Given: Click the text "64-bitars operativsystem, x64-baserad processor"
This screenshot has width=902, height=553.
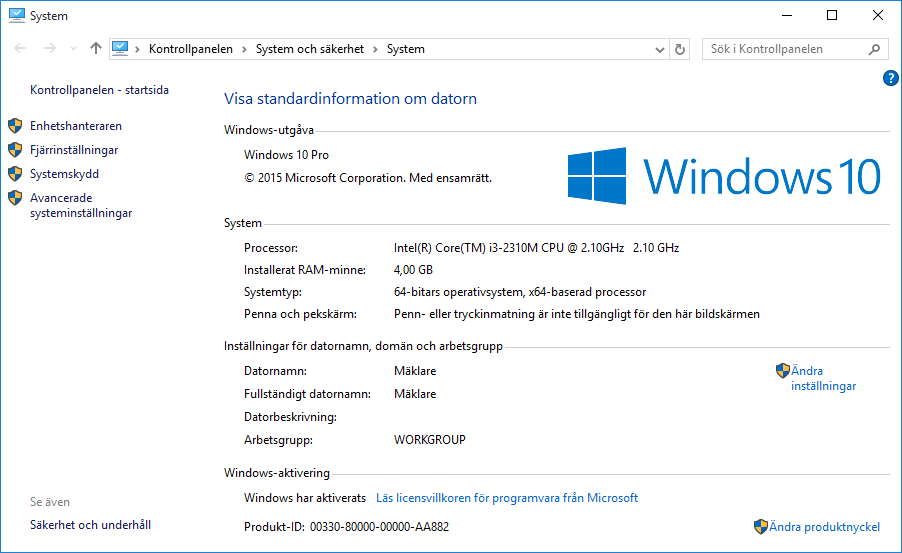Looking at the screenshot, I should pyautogui.click(x=520, y=292).
